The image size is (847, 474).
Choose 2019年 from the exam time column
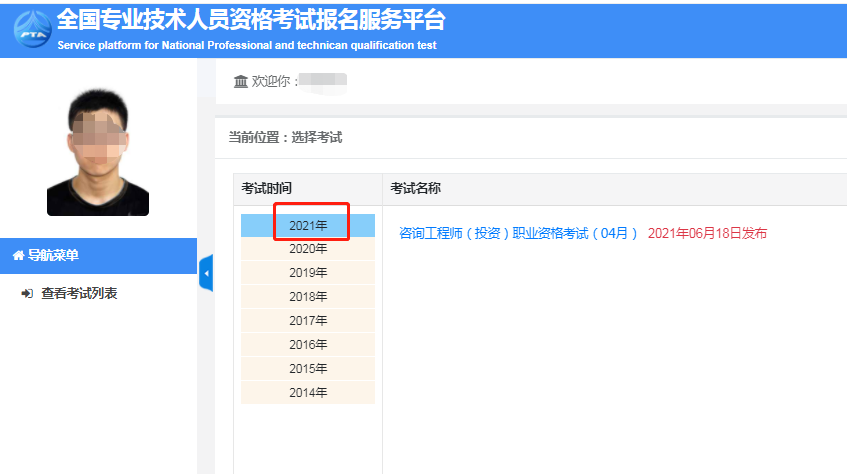(308, 273)
